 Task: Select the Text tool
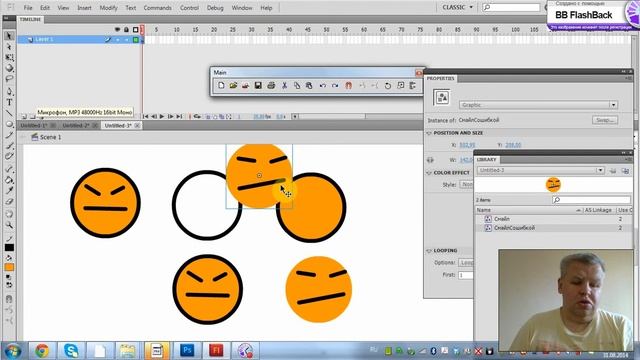(9, 102)
